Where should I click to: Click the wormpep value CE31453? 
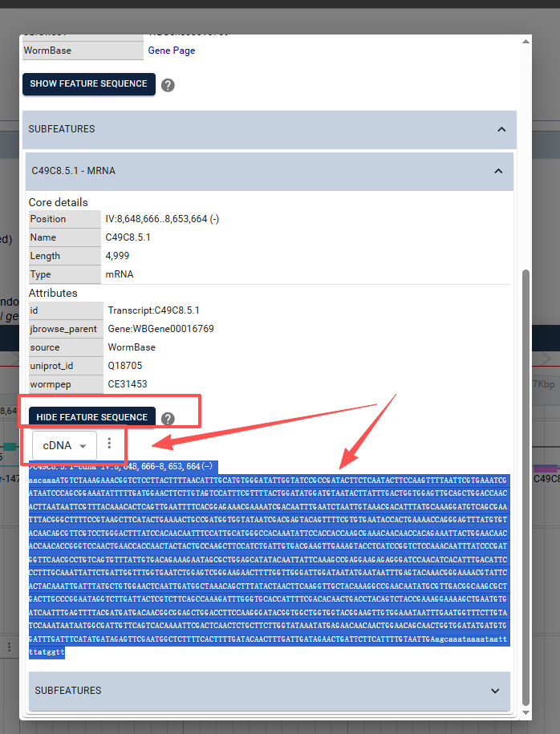124,384
